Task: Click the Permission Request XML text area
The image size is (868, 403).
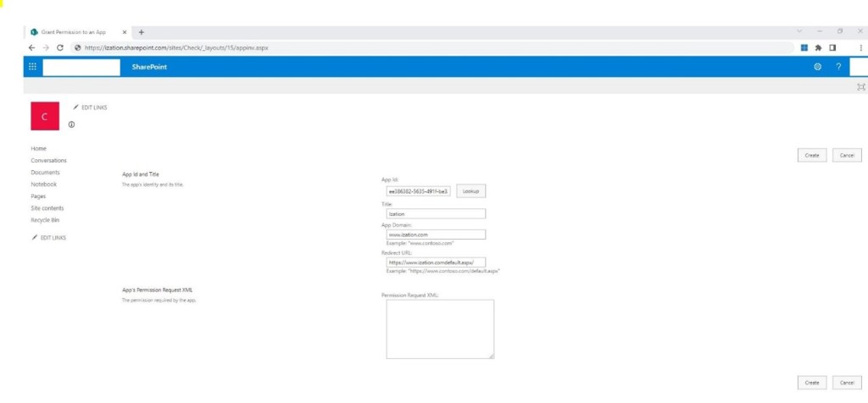Action: 440,329
